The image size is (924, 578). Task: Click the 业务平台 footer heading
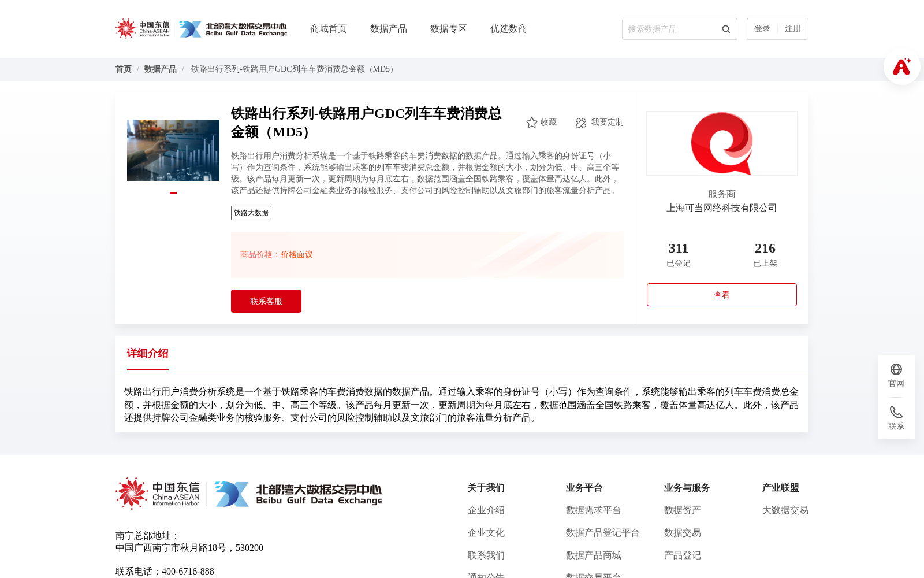(x=584, y=488)
